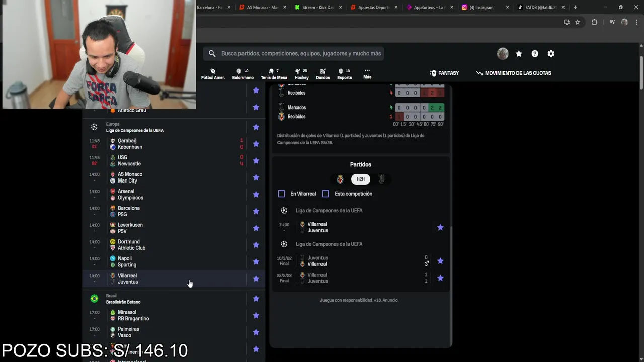
Task: Favorite the Dortmund vs Athletic Club match
Action: (x=256, y=245)
